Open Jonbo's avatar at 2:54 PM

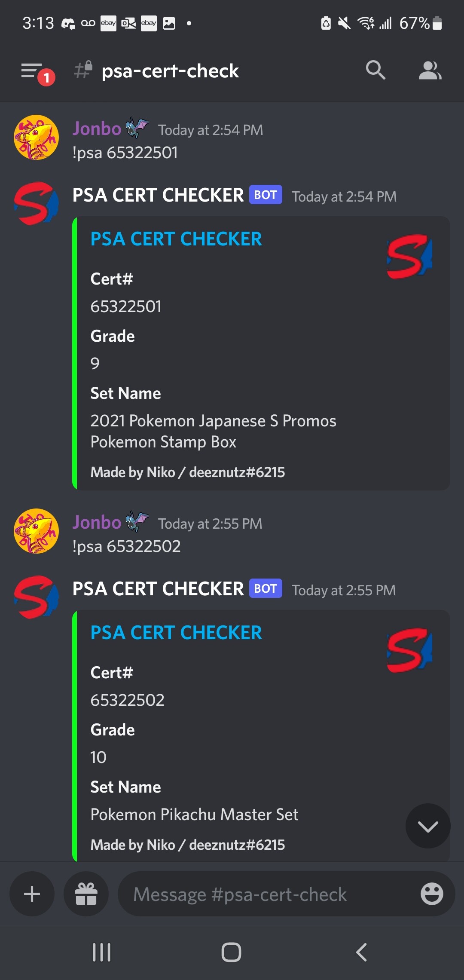coord(37,138)
